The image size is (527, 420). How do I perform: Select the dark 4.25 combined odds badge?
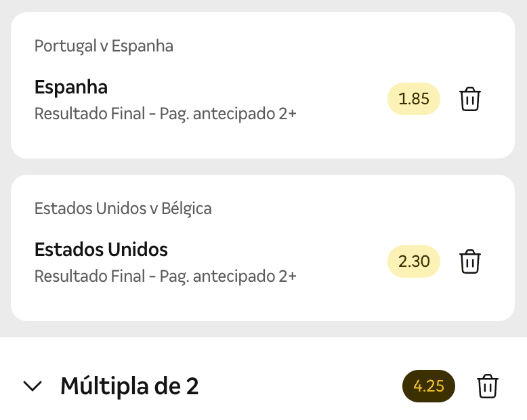click(x=429, y=386)
